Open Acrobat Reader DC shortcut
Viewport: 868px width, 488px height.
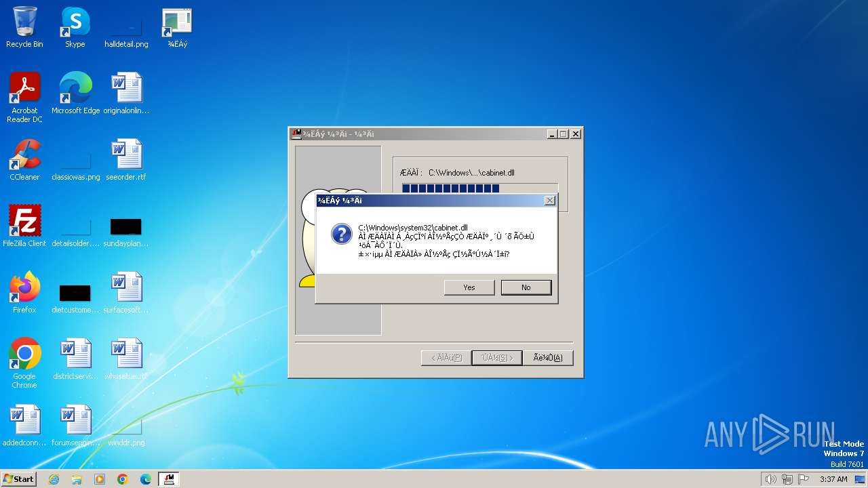point(24,98)
